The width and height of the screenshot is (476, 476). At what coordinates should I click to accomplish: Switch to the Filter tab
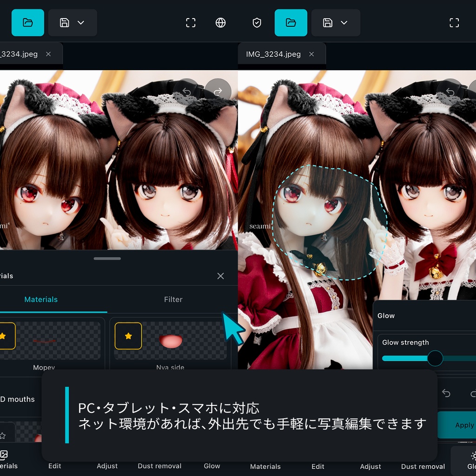pyautogui.click(x=173, y=299)
